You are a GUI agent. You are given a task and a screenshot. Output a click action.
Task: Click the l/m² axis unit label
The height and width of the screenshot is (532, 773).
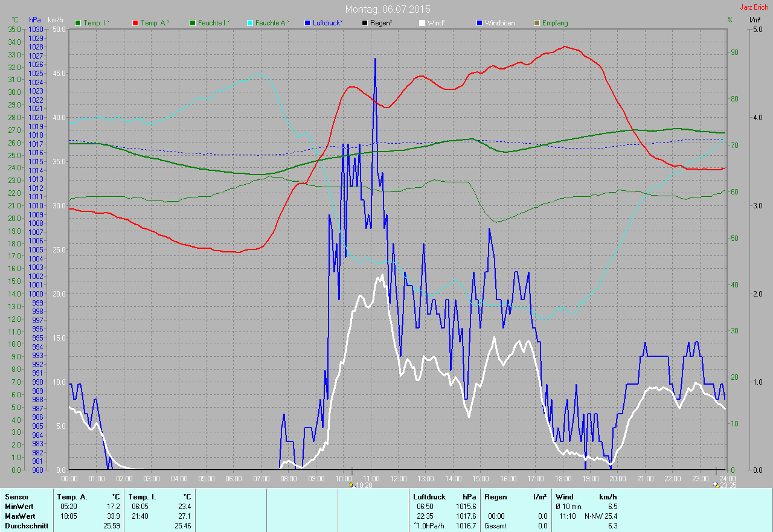click(x=754, y=20)
